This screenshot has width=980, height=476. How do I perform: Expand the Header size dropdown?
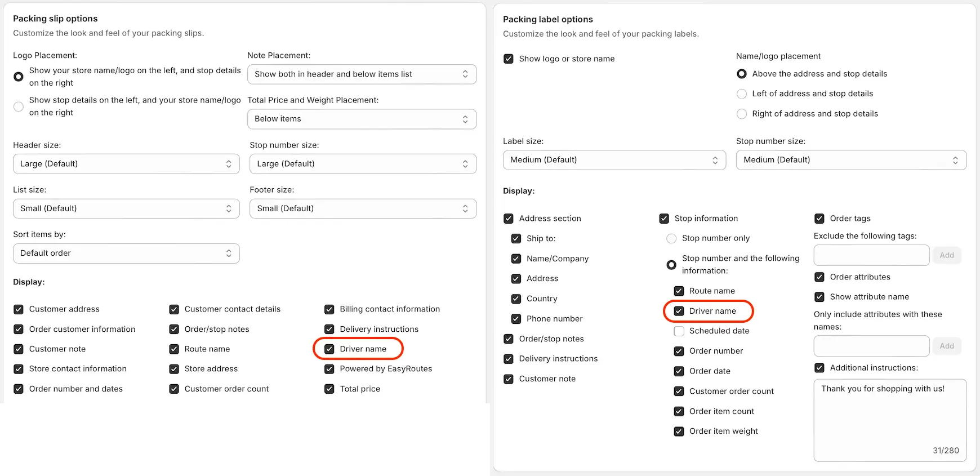(x=126, y=164)
